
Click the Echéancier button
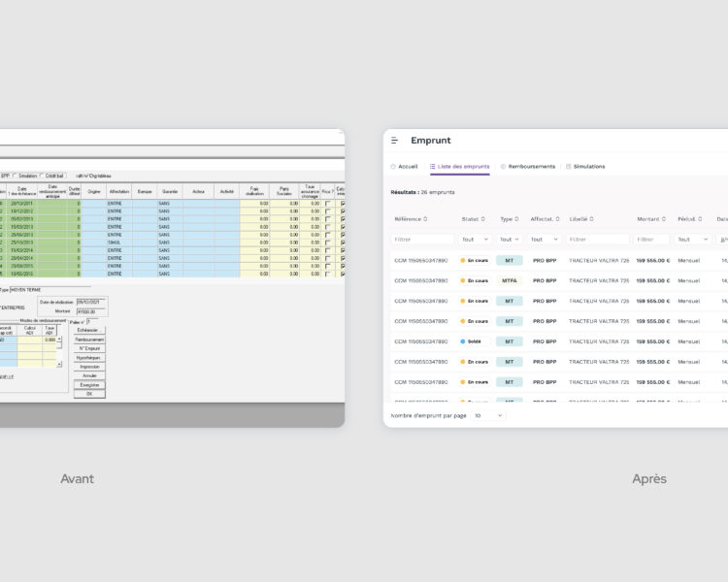(x=89, y=331)
